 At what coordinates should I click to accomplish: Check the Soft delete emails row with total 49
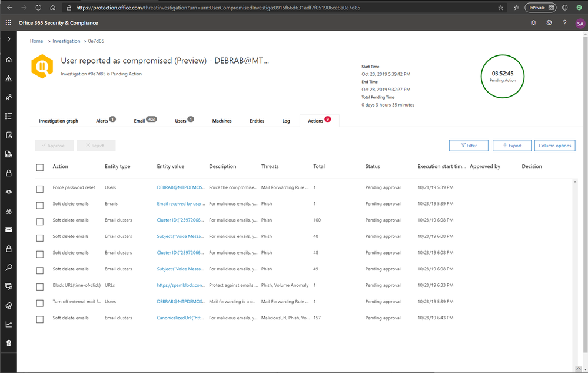click(40, 270)
